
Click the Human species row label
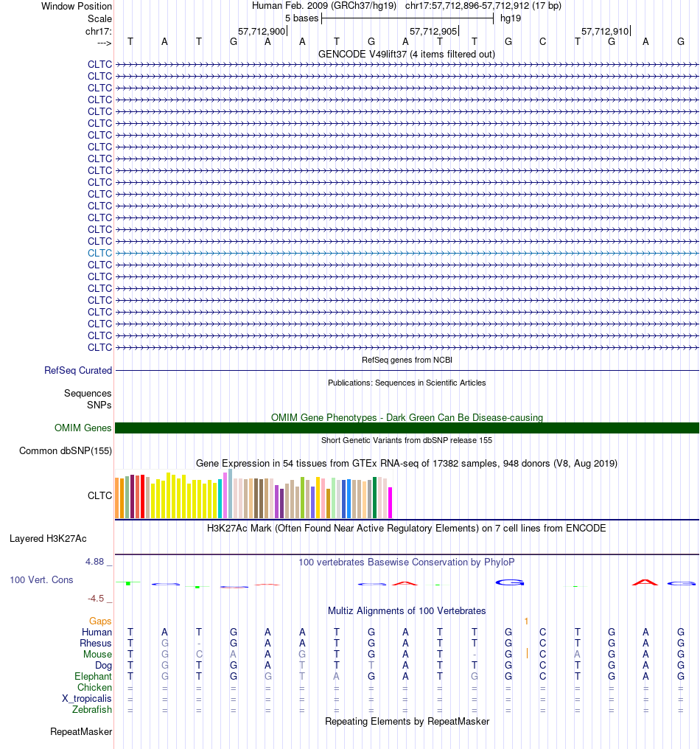(x=97, y=633)
